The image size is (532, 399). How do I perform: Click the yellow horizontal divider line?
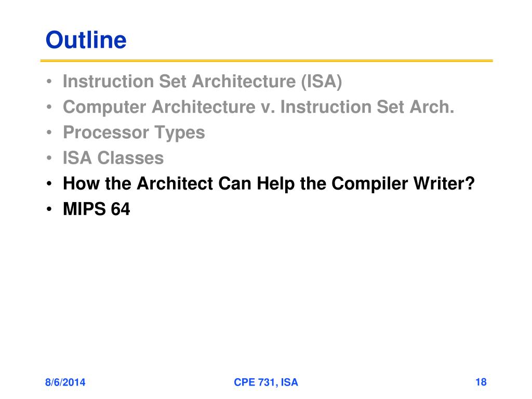tap(267, 61)
